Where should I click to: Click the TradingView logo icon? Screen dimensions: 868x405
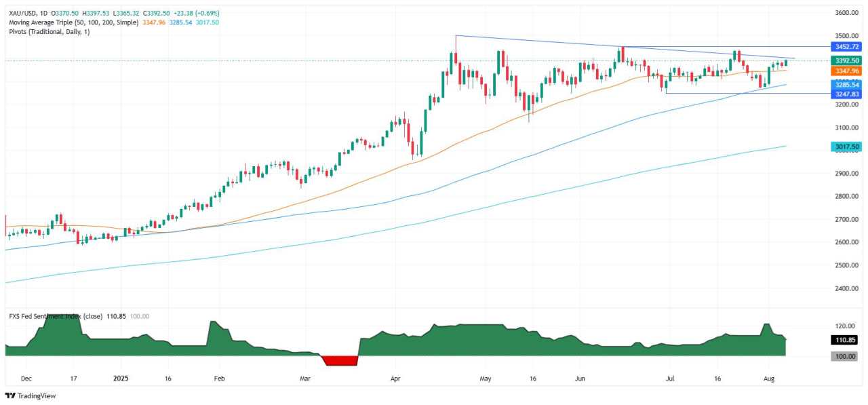point(9,396)
